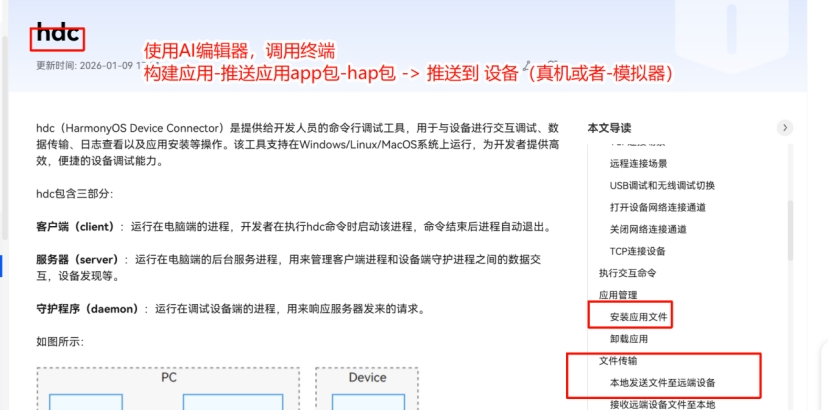Open the 执行交互命令 outline entry

pyautogui.click(x=627, y=273)
